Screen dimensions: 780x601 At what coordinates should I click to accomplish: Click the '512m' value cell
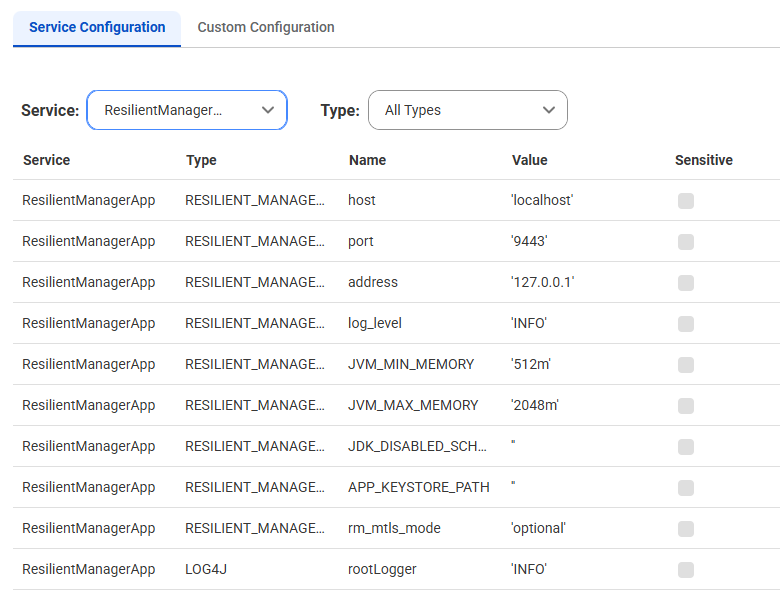[x=531, y=364]
